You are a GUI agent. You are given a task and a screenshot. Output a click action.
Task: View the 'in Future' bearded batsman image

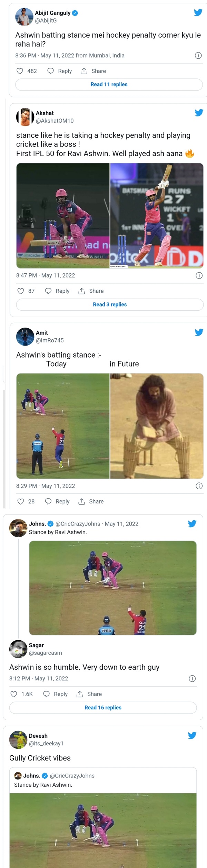pyautogui.click(x=157, y=426)
